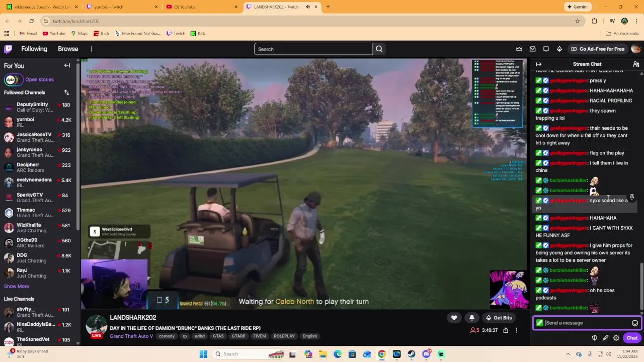644x362 pixels.
Task: Open the Browse page
Action: (68, 49)
